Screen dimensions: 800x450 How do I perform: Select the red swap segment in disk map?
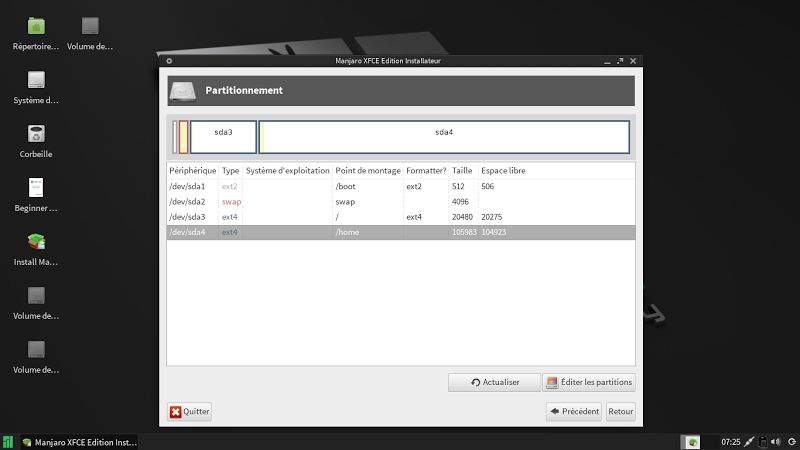[184, 137]
